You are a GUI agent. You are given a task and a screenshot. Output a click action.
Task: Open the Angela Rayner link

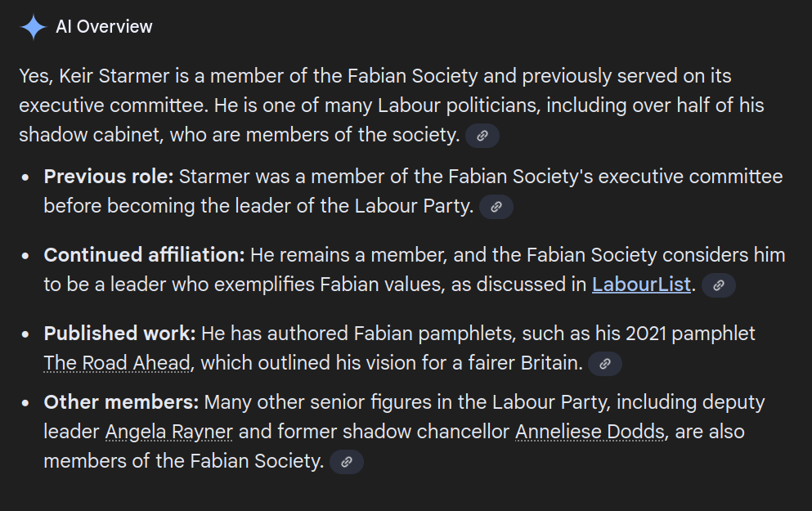coord(168,431)
